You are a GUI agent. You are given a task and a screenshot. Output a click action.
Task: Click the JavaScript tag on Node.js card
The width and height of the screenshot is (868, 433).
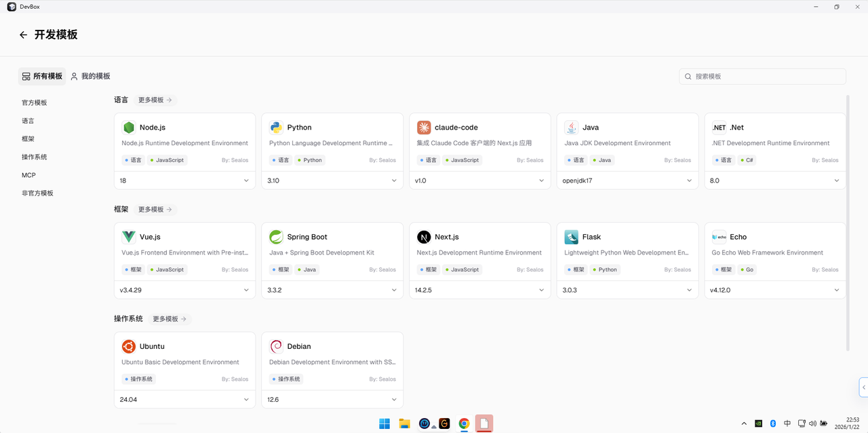tap(167, 160)
